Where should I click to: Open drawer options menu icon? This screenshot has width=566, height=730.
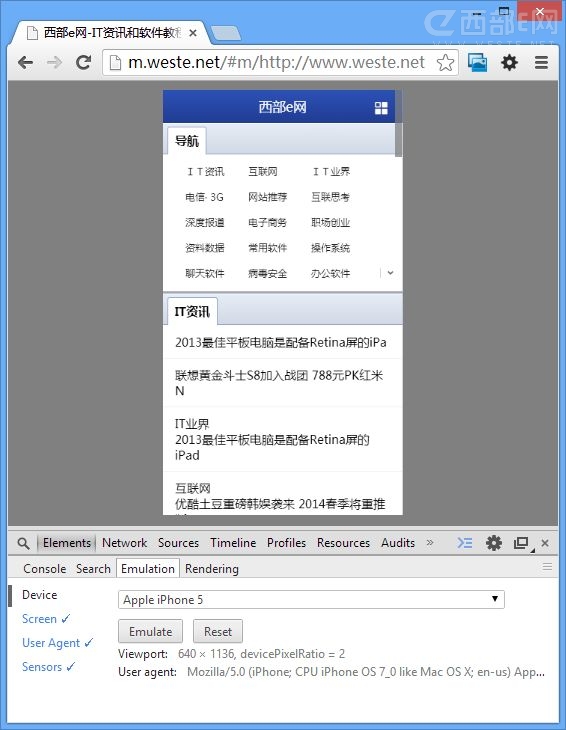pos(547,567)
